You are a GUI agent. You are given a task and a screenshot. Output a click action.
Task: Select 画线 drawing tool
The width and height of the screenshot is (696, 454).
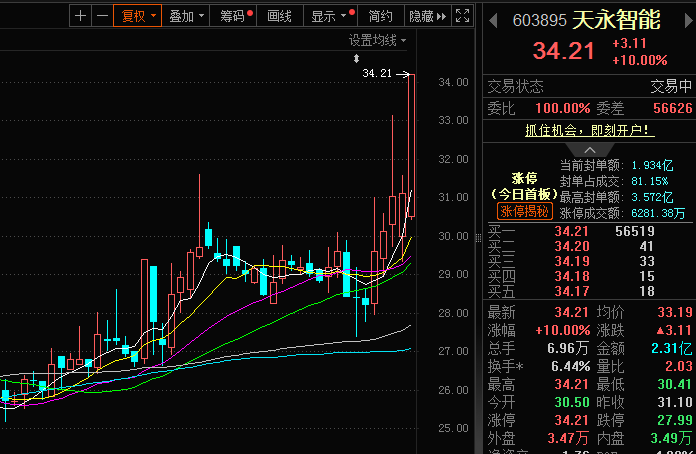click(x=280, y=16)
